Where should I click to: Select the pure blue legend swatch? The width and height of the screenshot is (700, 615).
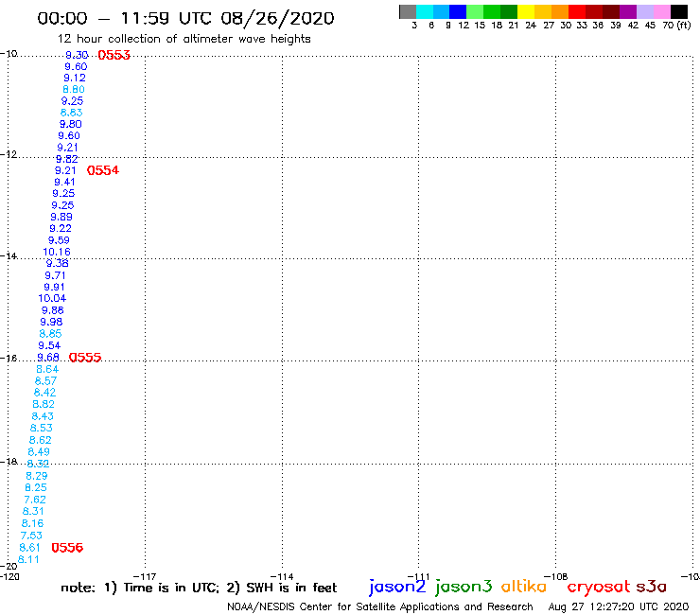tap(458, 11)
